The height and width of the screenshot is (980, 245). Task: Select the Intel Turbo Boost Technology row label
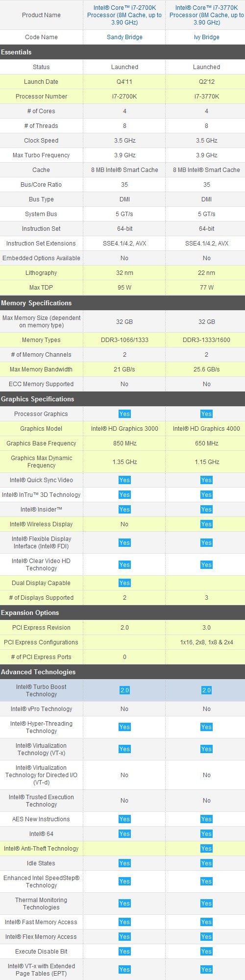[x=41, y=690]
